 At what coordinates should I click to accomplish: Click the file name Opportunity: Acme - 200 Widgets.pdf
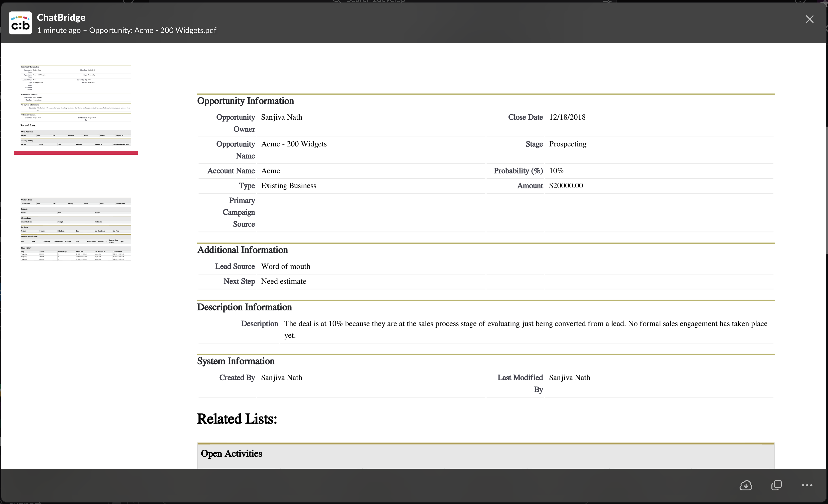click(x=152, y=30)
